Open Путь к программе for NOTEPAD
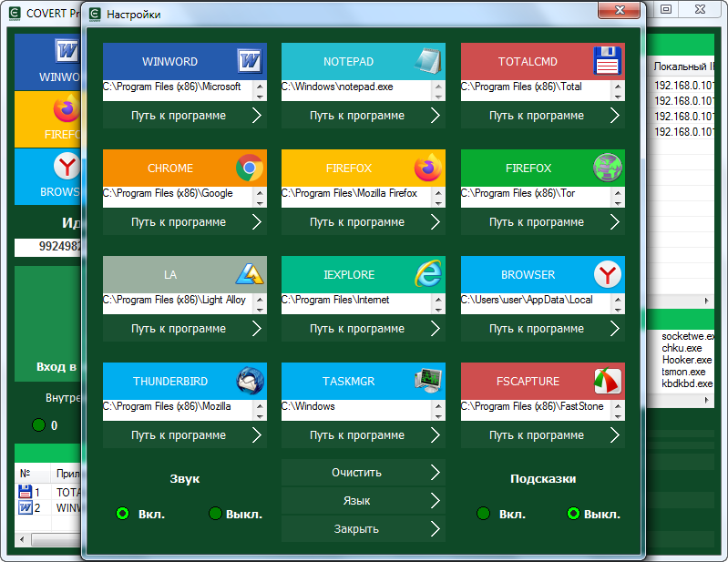This screenshot has height=562, width=728. point(363,116)
